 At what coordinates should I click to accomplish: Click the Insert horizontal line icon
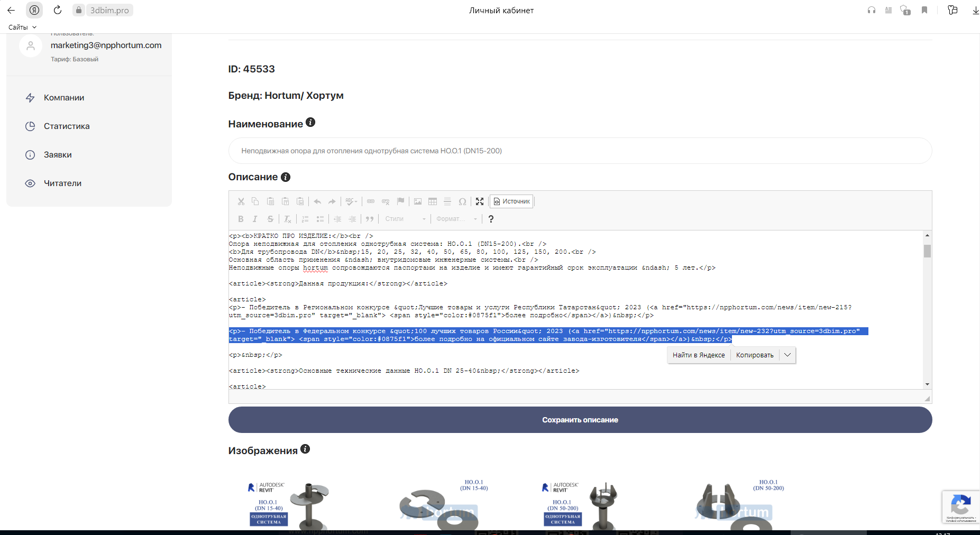447,201
